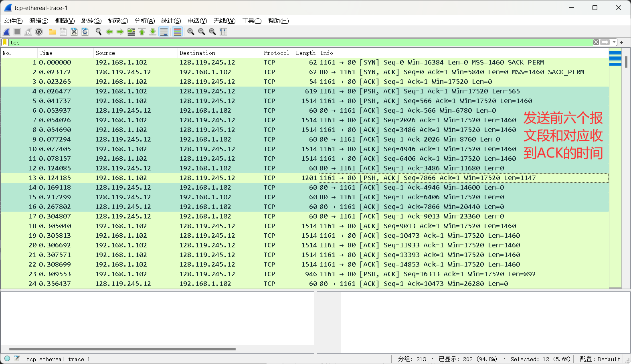
Task: Start capturing packets with shark fin icon
Action: pos(7,32)
